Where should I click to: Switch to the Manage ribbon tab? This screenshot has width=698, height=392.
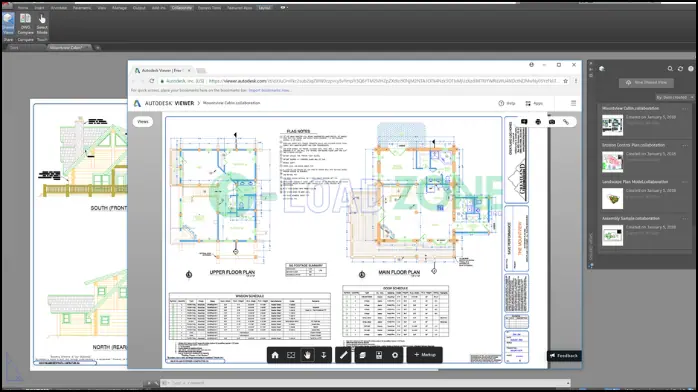[x=119, y=8]
